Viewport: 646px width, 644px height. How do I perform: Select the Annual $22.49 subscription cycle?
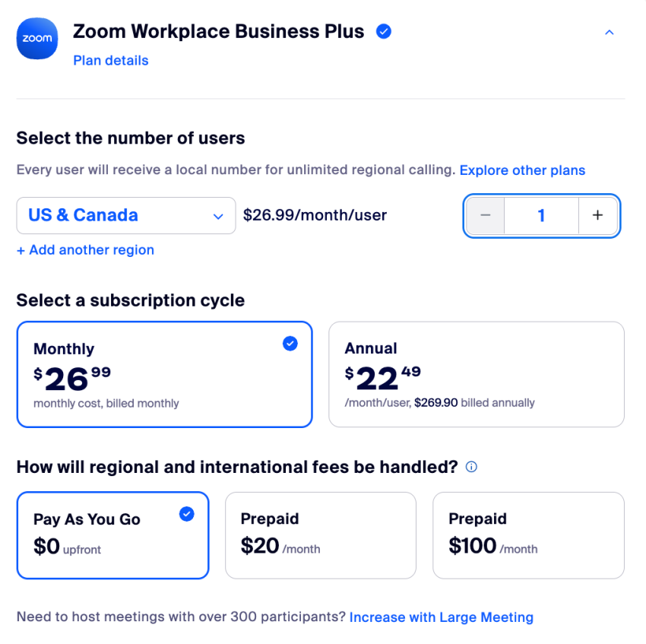coord(477,374)
